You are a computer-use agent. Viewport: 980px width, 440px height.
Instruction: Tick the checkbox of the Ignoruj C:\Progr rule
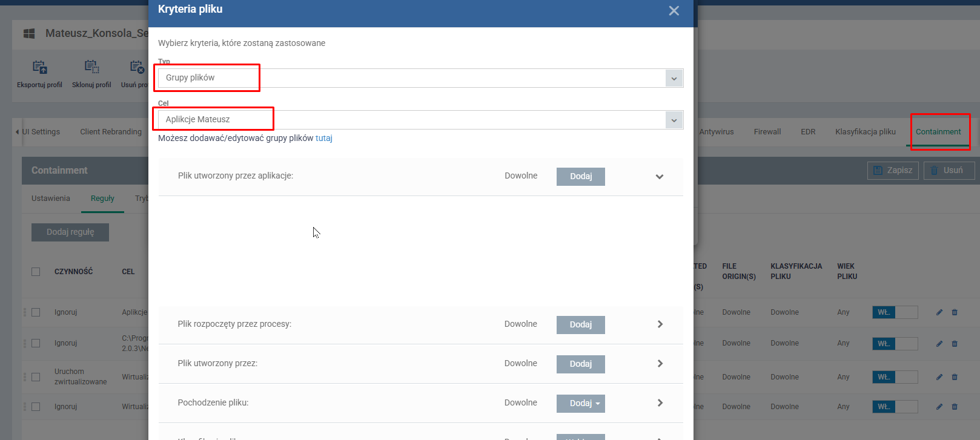(36, 343)
